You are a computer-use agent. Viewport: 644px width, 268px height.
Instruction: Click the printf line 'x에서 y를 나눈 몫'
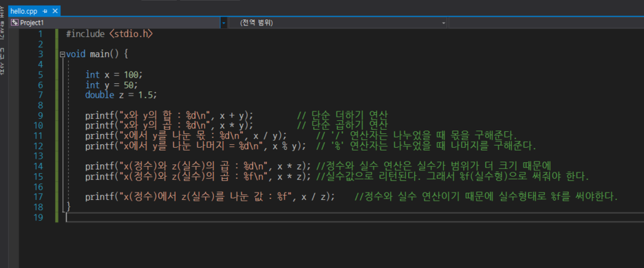[186, 135]
